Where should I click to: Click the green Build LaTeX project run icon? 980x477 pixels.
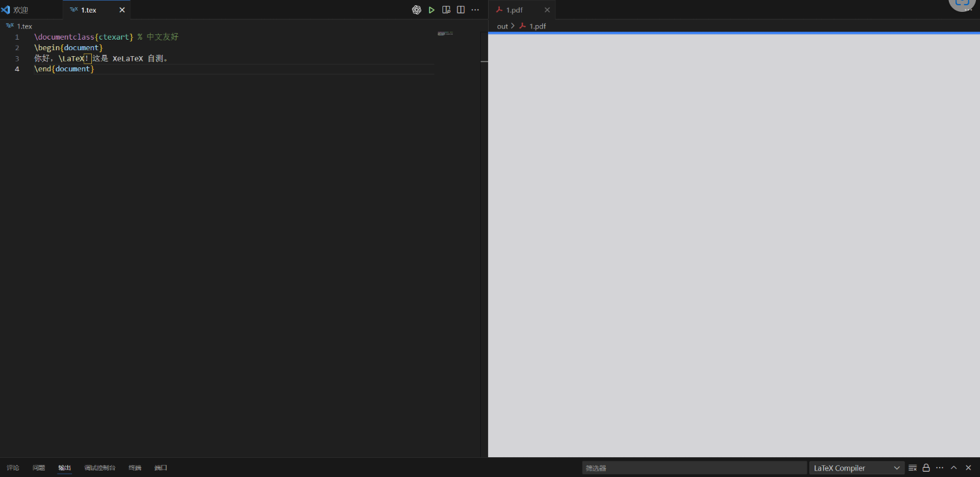(432, 10)
